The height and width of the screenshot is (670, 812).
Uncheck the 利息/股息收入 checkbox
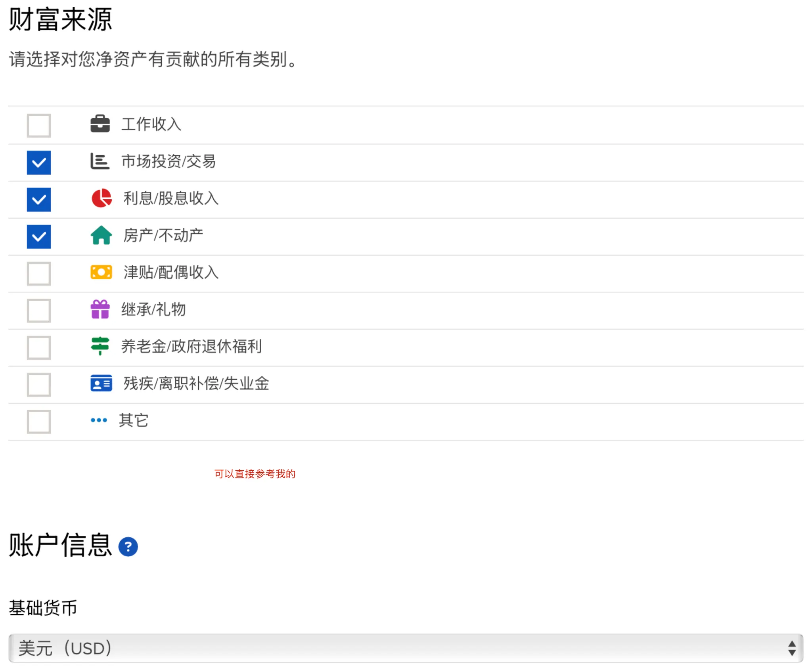39,199
